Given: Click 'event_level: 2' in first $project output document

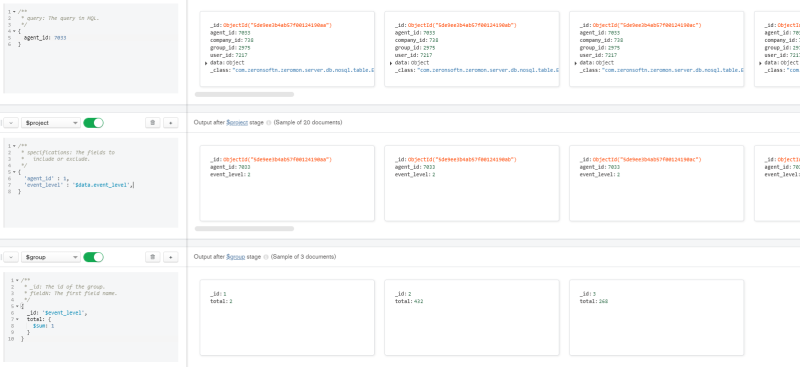Looking at the screenshot, I should [230, 175].
